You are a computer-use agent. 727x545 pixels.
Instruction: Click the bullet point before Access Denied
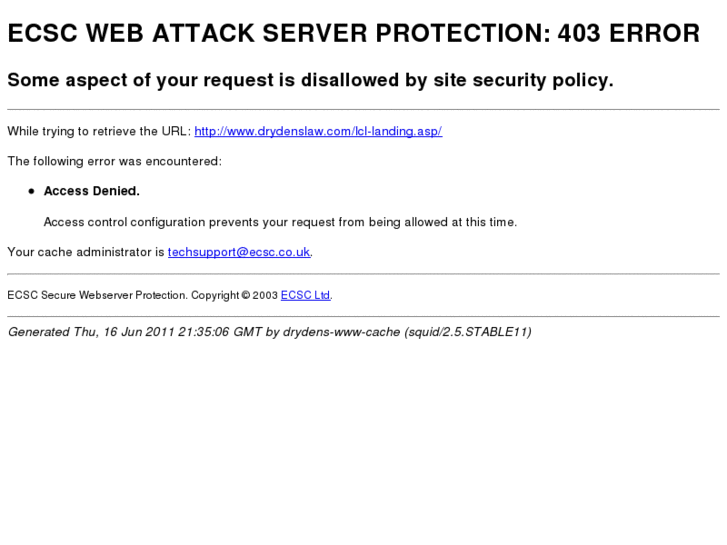pos(32,191)
